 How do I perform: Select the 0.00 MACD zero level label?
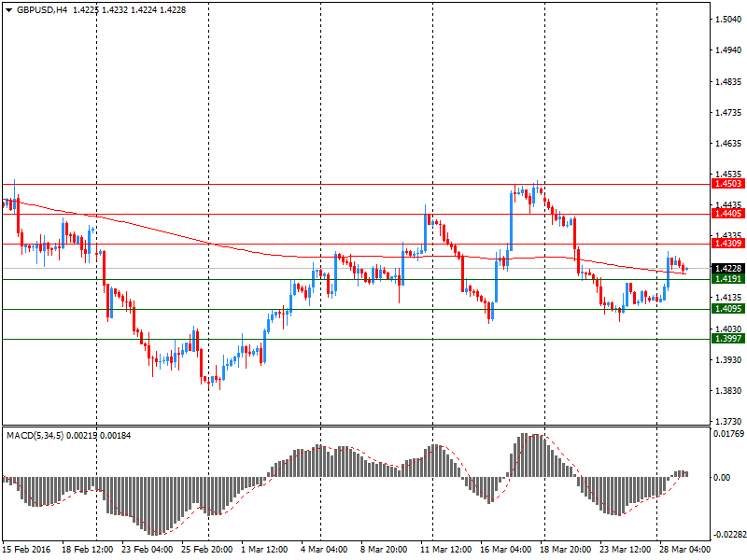722,478
